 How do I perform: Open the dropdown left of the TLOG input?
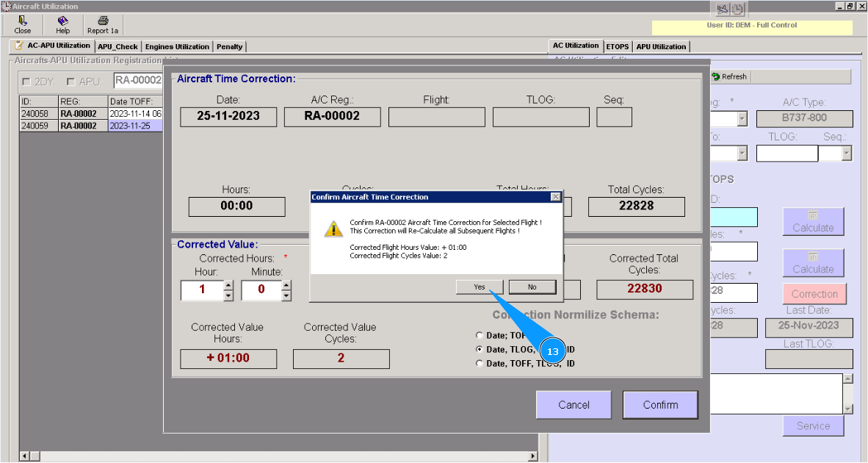click(x=742, y=153)
